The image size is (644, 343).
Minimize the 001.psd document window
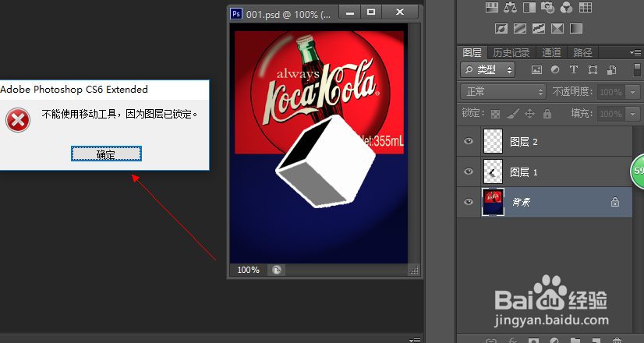[x=350, y=12]
